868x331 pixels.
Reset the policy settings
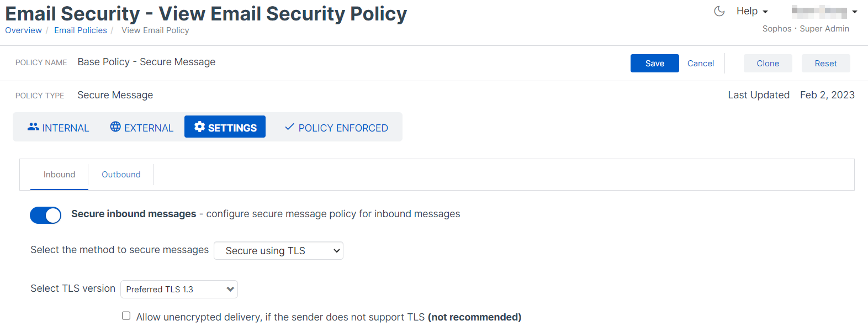click(x=825, y=64)
